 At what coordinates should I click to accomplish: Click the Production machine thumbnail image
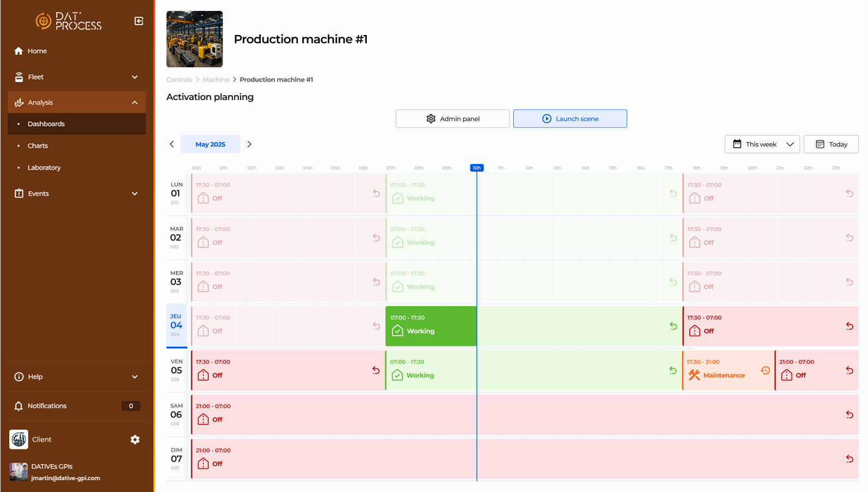(195, 39)
